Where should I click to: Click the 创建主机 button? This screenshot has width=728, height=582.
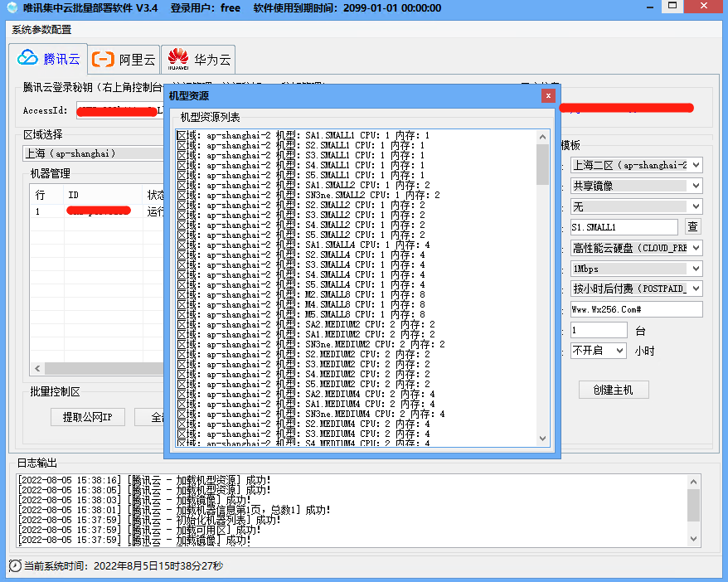614,390
